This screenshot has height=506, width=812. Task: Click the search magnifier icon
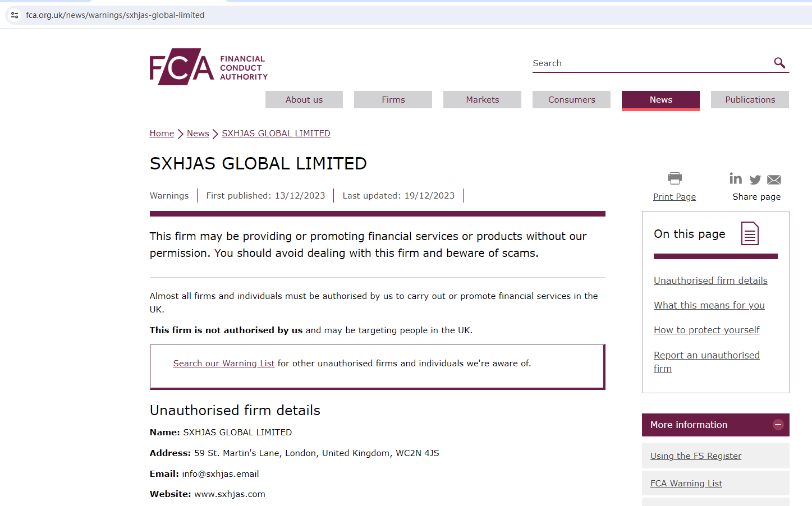click(779, 63)
